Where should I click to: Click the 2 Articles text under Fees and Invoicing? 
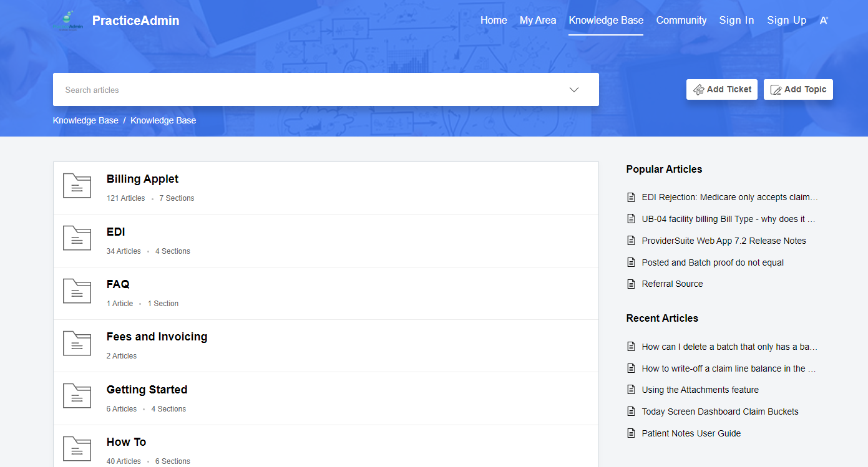[x=122, y=356]
